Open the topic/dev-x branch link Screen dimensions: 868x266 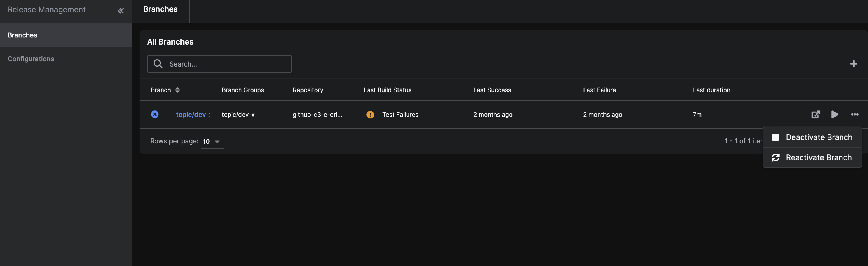point(193,115)
